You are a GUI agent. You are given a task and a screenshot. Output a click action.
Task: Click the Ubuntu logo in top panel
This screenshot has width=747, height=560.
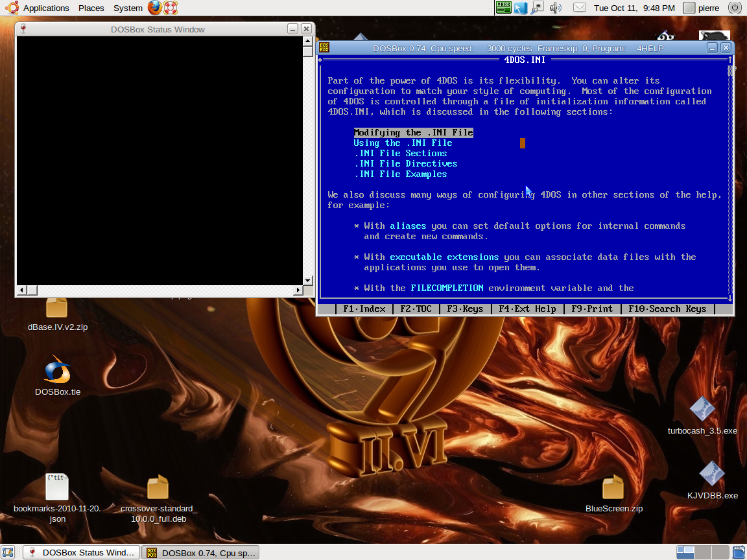(x=12, y=8)
